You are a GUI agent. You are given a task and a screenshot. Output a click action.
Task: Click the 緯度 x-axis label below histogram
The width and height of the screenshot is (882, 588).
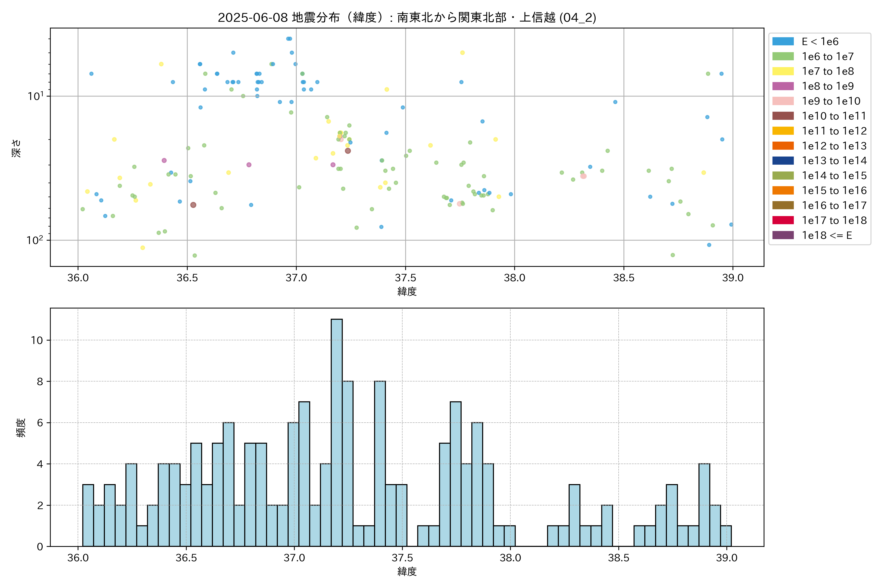click(x=407, y=572)
